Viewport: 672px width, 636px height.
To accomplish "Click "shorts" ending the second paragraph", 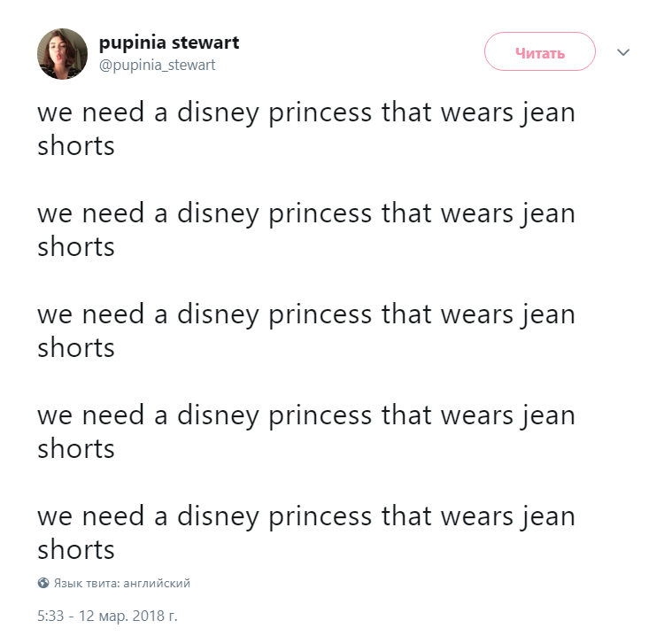I will pyautogui.click(x=76, y=246).
